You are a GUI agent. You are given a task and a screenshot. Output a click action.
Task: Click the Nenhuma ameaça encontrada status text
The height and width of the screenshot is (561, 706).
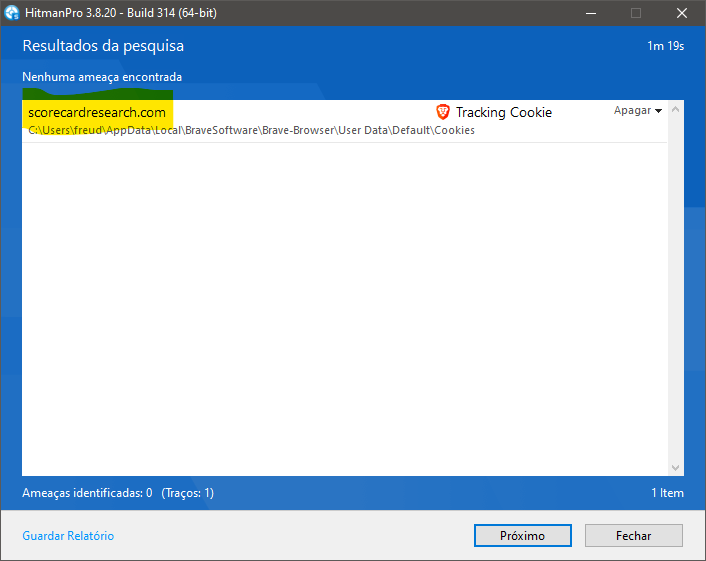(102, 77)
